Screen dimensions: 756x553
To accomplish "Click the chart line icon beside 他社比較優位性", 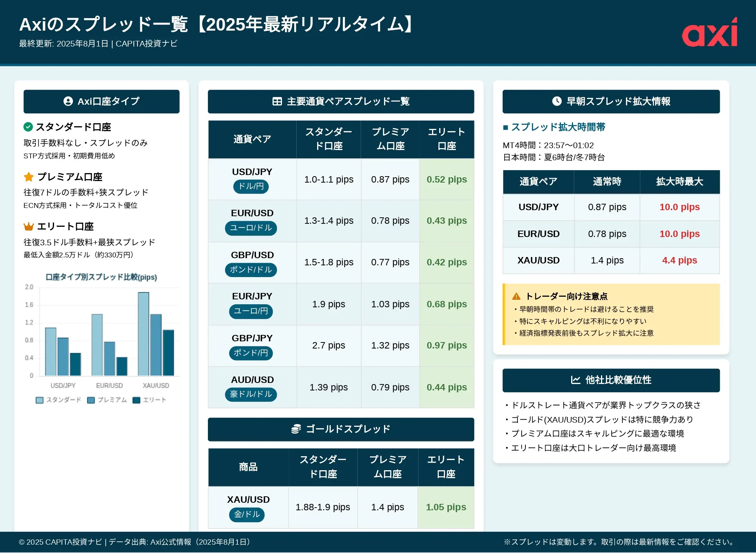I will (575, 380).
